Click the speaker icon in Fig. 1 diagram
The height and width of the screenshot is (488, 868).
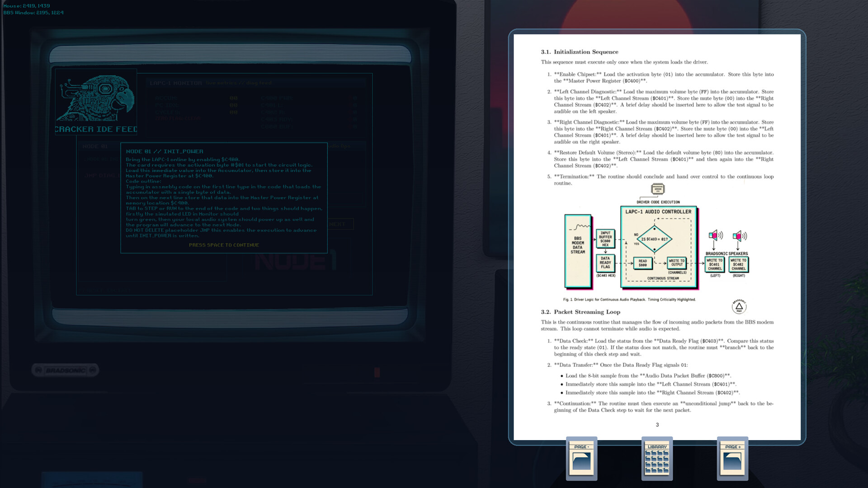click(715, 235)
